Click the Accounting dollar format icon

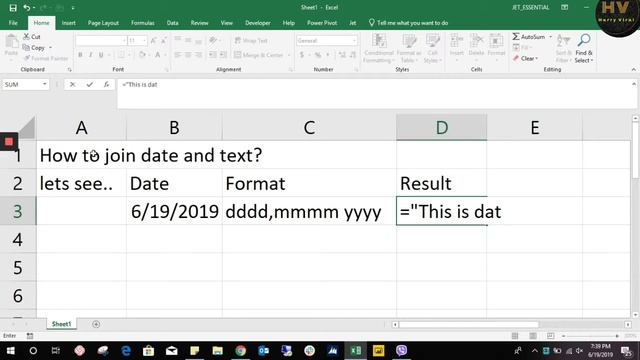point(302,55)
